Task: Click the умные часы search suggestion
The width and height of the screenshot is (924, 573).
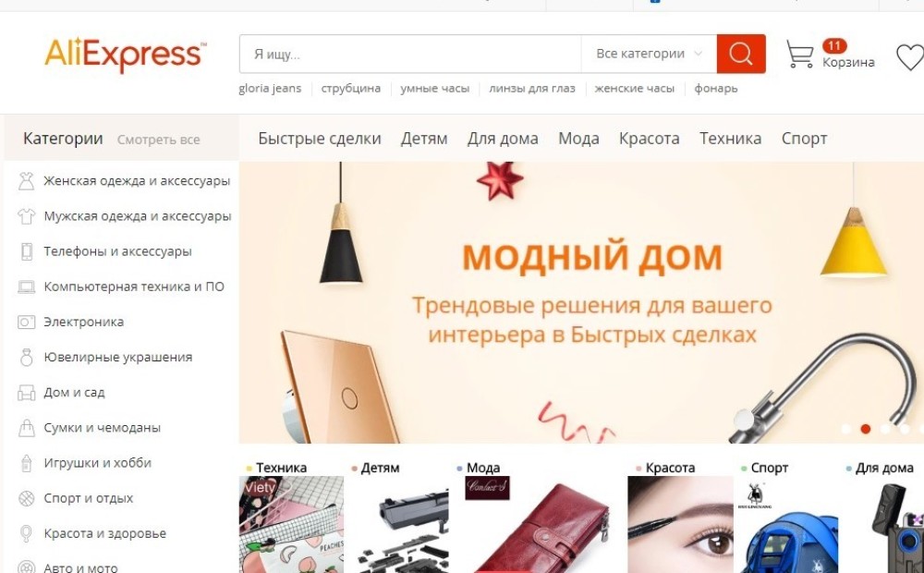Action: pyautogui.click(x=435, y=89)
